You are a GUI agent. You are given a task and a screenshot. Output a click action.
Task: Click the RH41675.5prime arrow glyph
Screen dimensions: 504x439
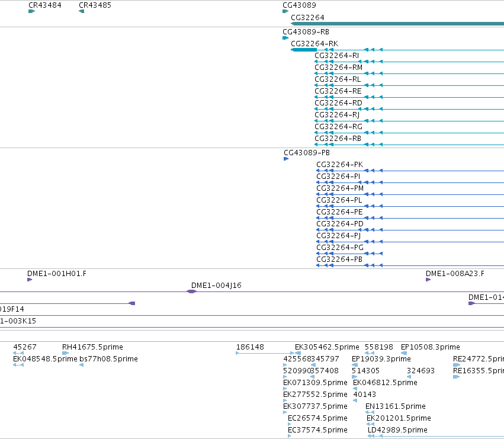(x=65, y=353)
